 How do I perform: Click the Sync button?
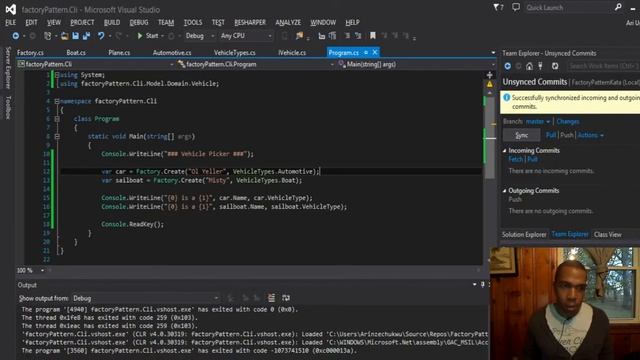coord(522,135)
